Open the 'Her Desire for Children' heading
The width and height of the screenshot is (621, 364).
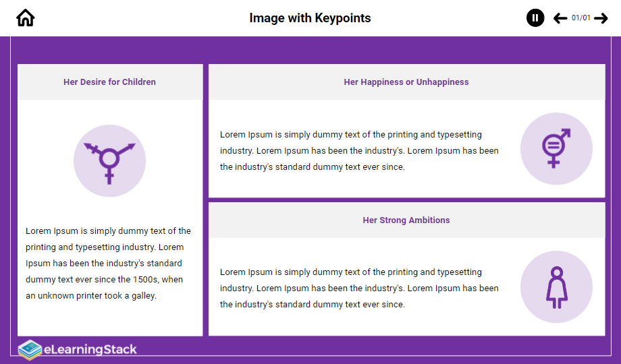109,82
